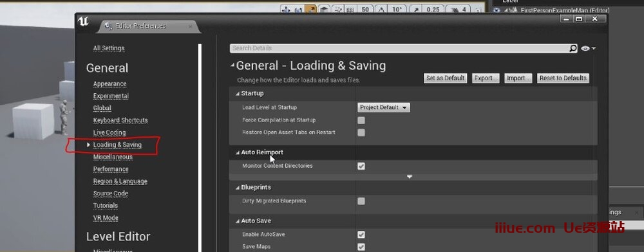Toggle grid snapping icon next to 50
This screenshot has height=252, width=644.
(x=350, y=10)
